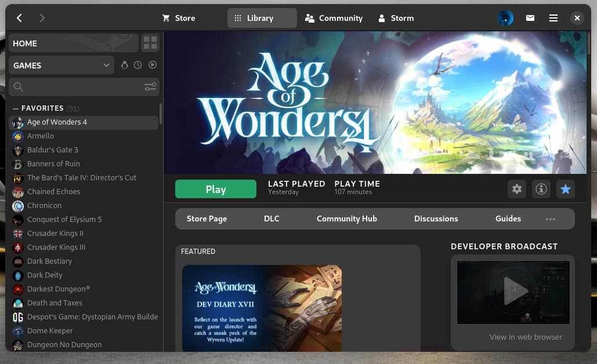
Task: Click the Chronicon game icon
Action: click(x=18, y=206)
